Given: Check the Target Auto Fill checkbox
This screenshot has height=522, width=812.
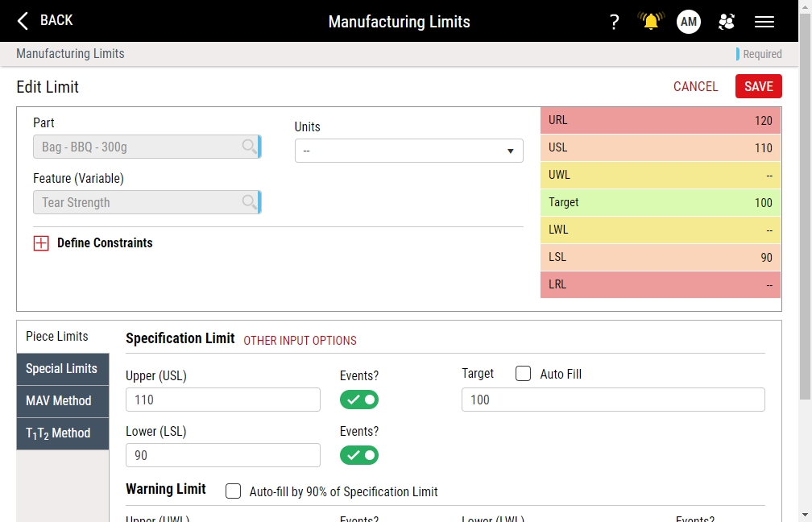Looking at the screenshot, I should 523,374.
